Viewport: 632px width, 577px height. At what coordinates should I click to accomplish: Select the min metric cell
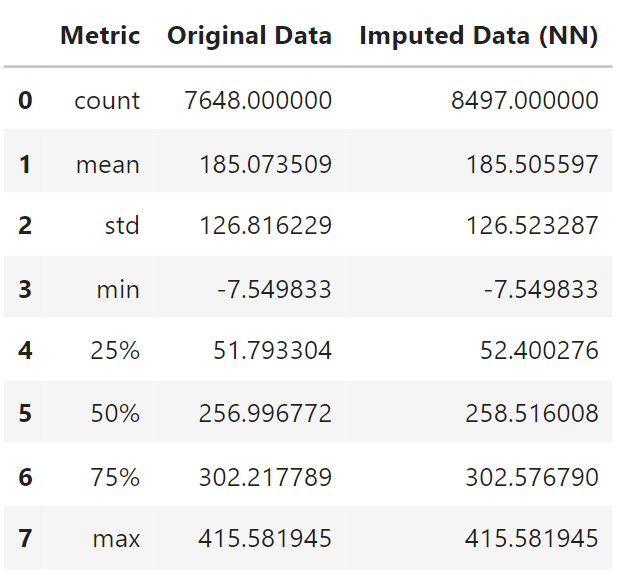(119, 289)
